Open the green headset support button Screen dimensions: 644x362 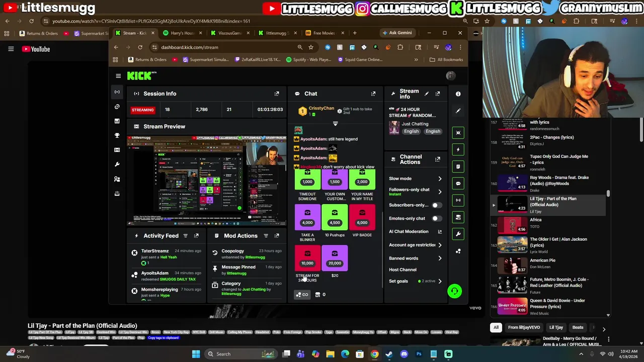tap(454, 291)
